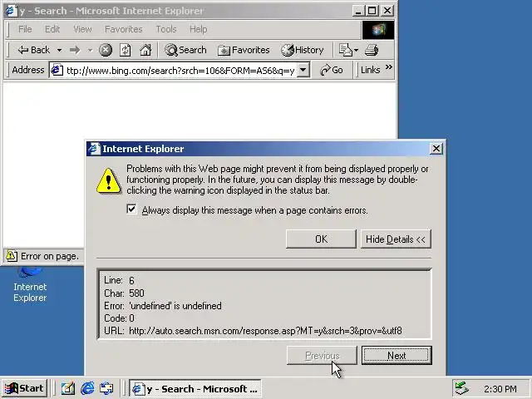Click OK in the error dialog

coord(321,239)
